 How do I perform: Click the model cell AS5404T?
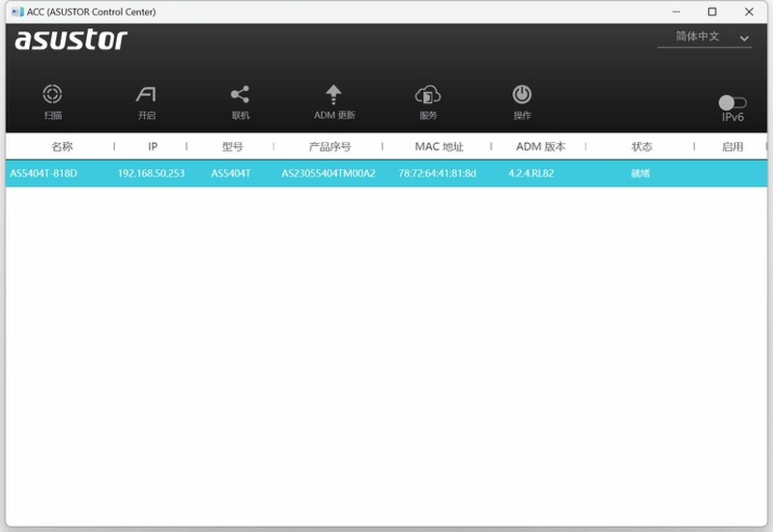click(231, 174)
